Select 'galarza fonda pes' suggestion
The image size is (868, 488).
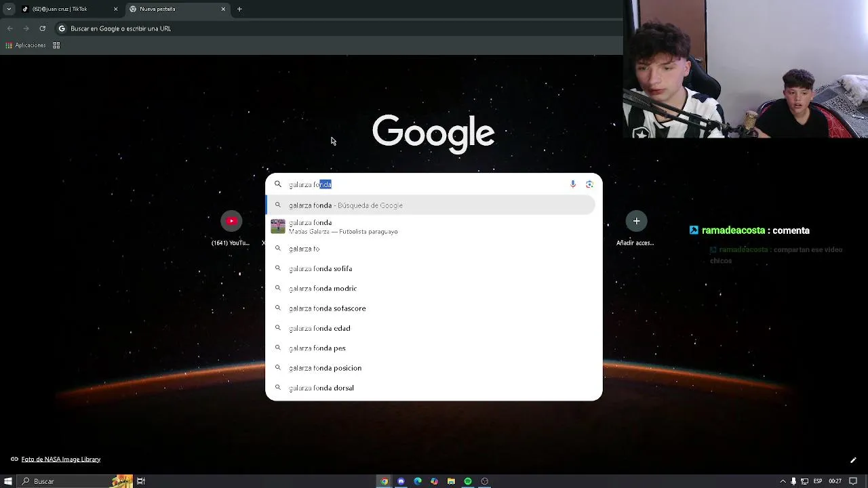tap(431, 348)
